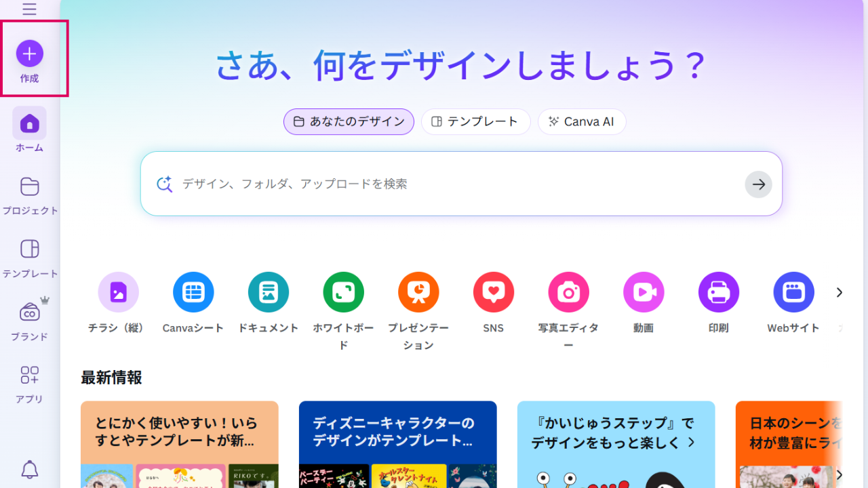Click the search field for designs
868x488 pixels.
pyautogui.click(x=454, y=184)
